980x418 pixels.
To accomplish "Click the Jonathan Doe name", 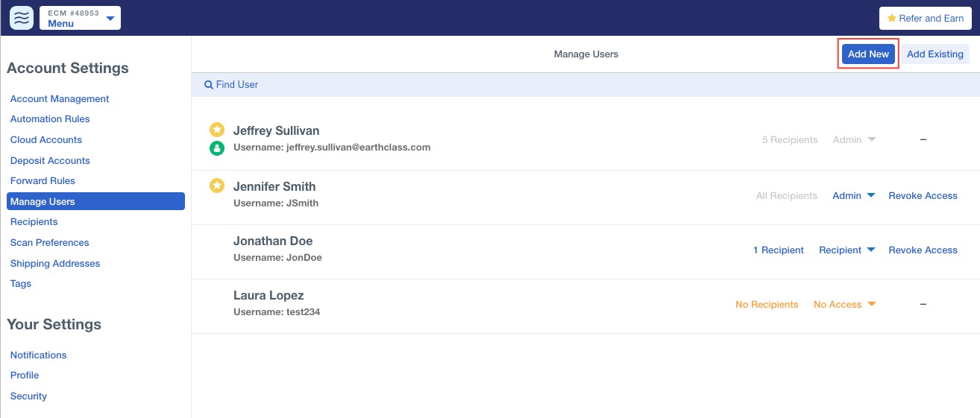I will [273, 241].
